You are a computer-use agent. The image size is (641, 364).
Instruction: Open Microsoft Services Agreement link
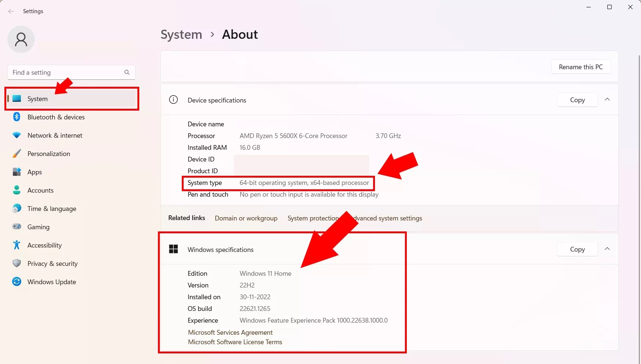pyautogui.click(x=230, y=333)
